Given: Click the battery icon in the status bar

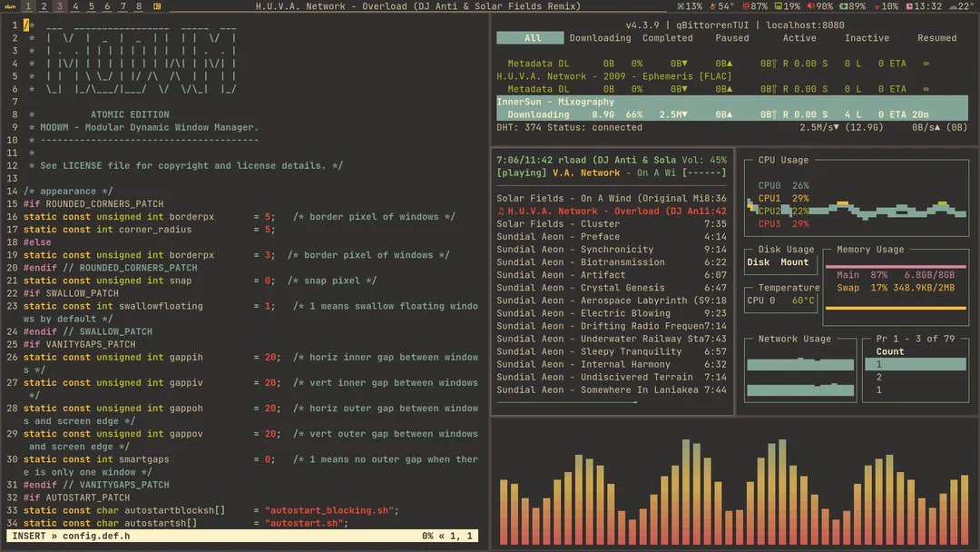Looking at the screenshot, I should 842,5.
